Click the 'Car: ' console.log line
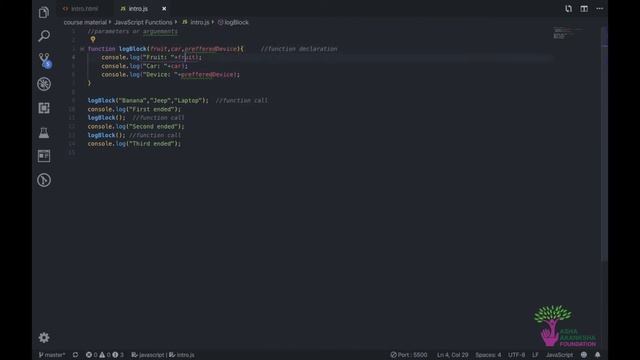Viewport: 640px width, 360px height. tap(145, 66)
